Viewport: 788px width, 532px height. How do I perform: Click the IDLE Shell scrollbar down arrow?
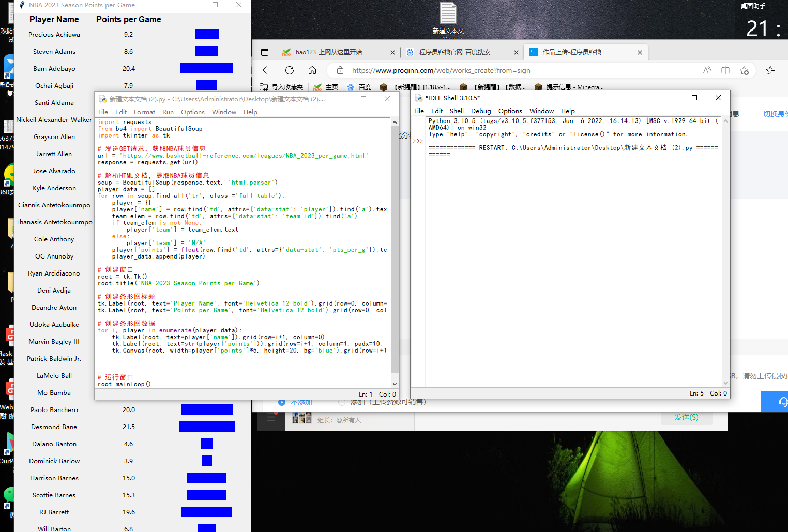[725, 383]
